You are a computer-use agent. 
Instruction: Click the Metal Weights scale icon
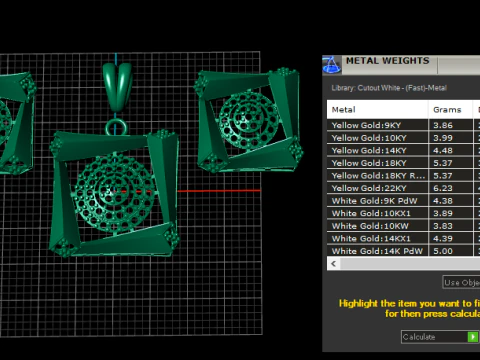(x=332, y=65)
